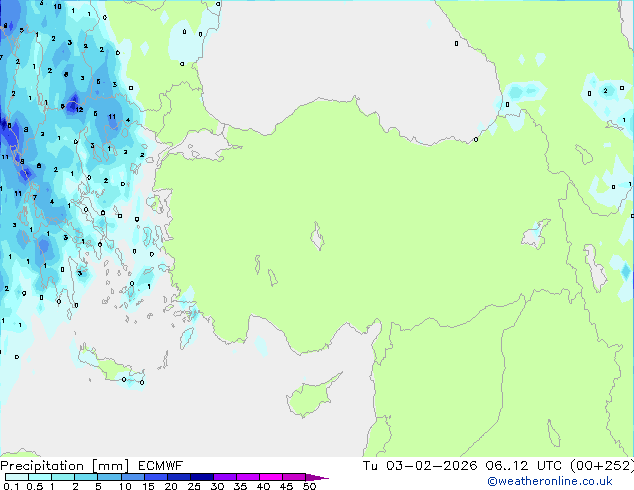
Task: Click the 'Tu 03-02-2026' date text
Action: 420,466
